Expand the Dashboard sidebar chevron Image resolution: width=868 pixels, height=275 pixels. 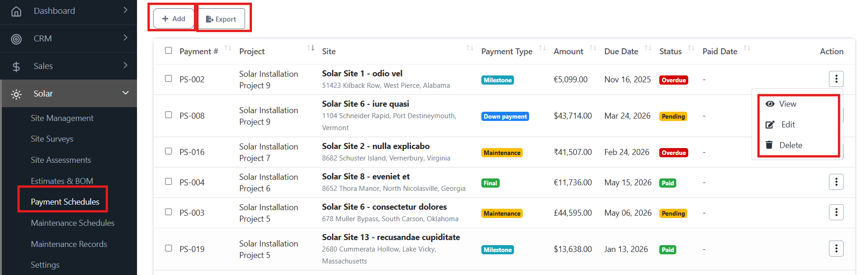click(x=126, y=10)
